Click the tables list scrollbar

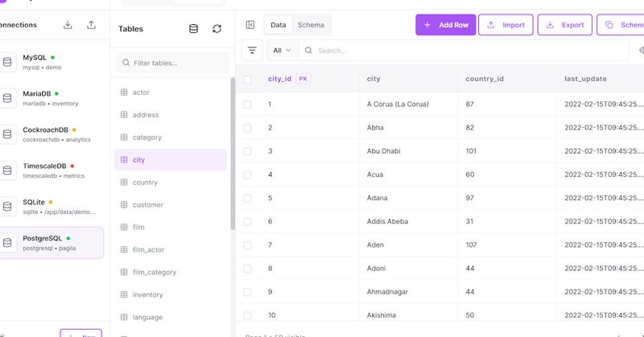point(233,154)
